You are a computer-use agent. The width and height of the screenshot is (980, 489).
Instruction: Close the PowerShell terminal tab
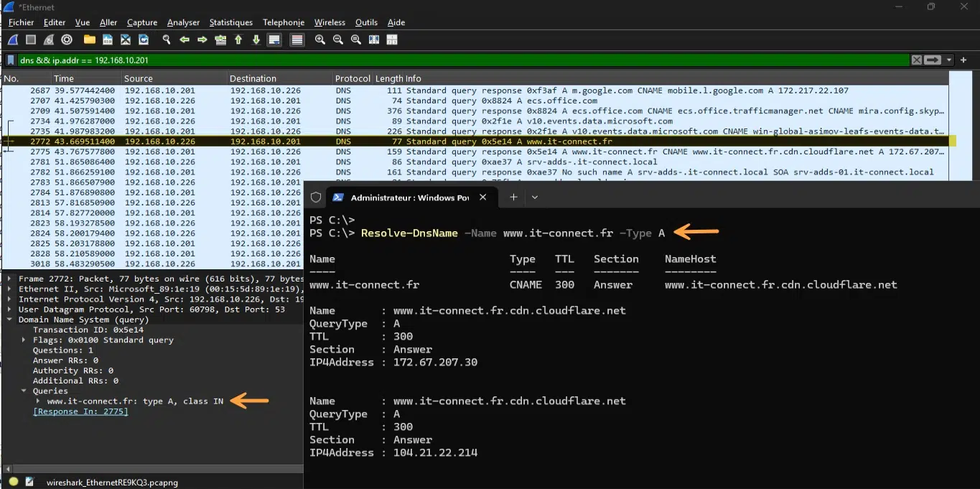pyautogui.click(x=483, y=197)
